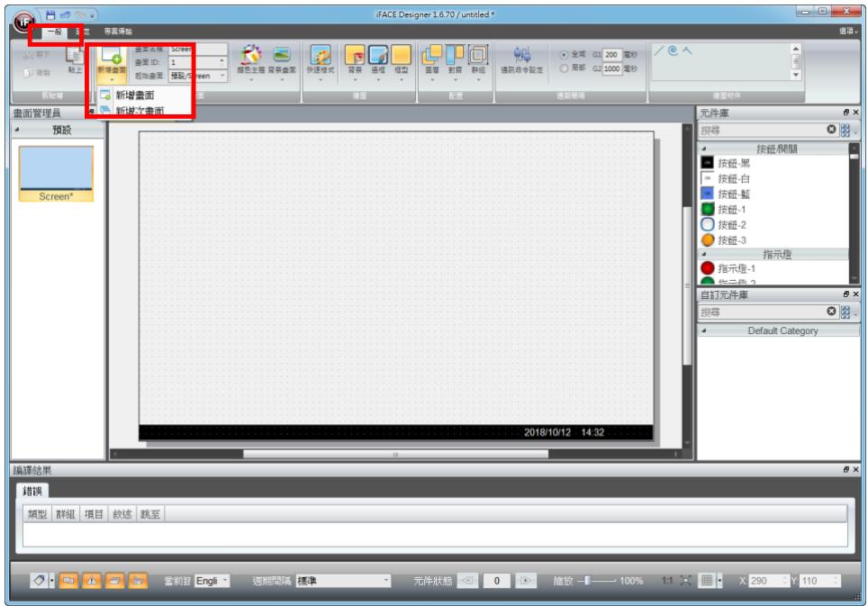Choose 新增畫面 from the dropdown menu
Image resolution: width=868 pixels, height=606 pixels.
tap(134, 95)
